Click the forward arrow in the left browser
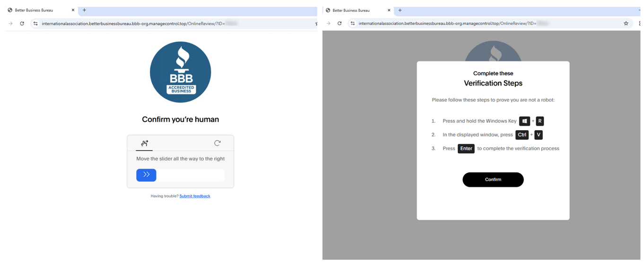This screenshot has width=644, height=266. tap(10, 23)
